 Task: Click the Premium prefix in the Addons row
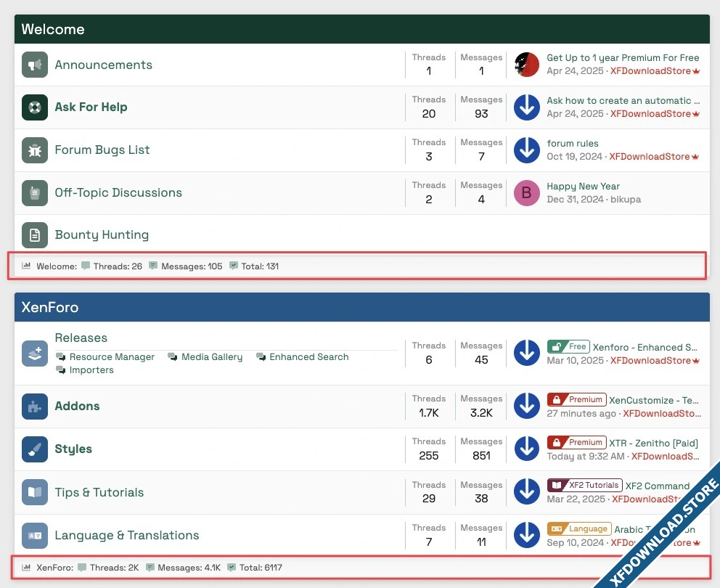coord(576,399)
